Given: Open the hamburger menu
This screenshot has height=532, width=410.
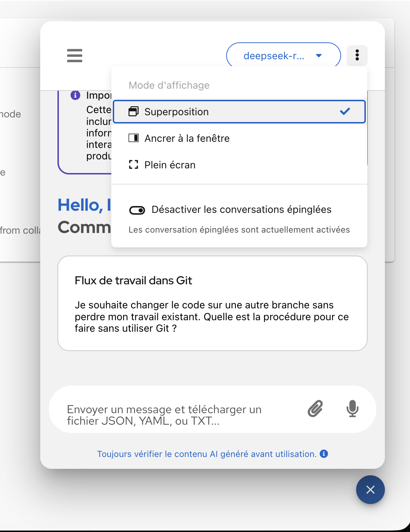Looking at the screenshot, I should 75,56.
